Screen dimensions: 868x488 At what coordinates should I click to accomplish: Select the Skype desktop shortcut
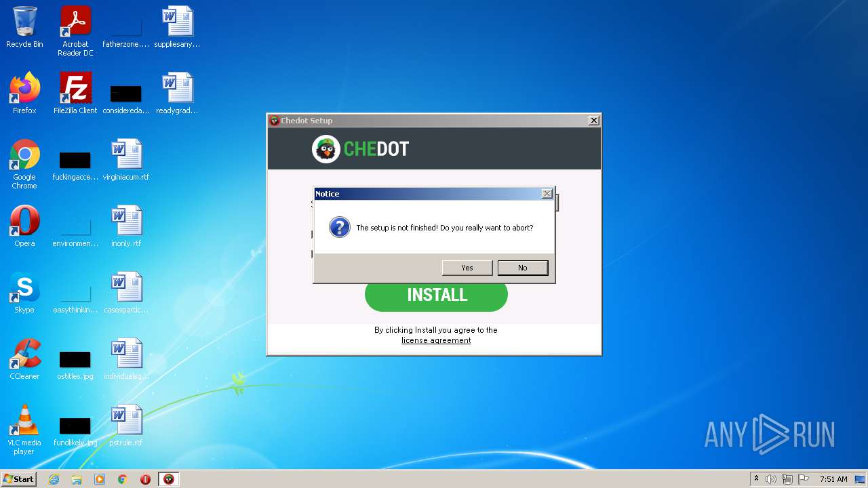(x=24, y=293)
